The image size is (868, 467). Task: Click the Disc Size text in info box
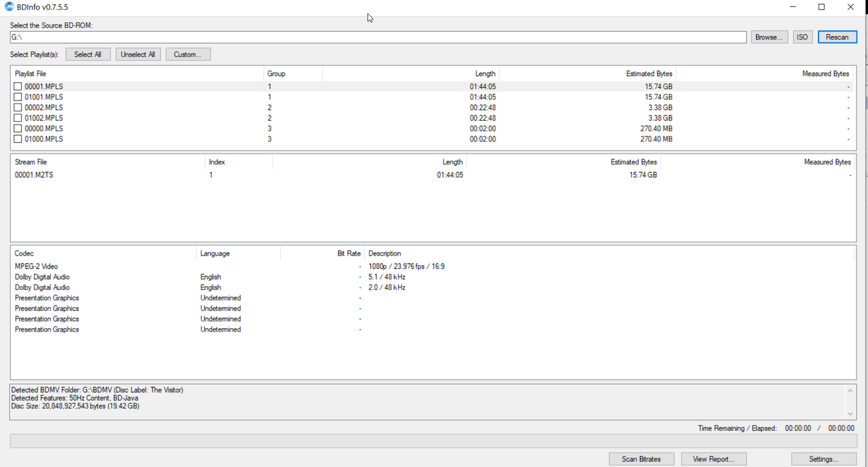click(75, 406)
